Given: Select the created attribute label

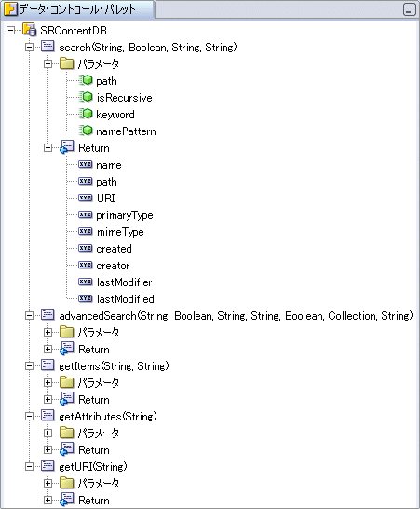Looking at the screenshot, I should [114, 249].
